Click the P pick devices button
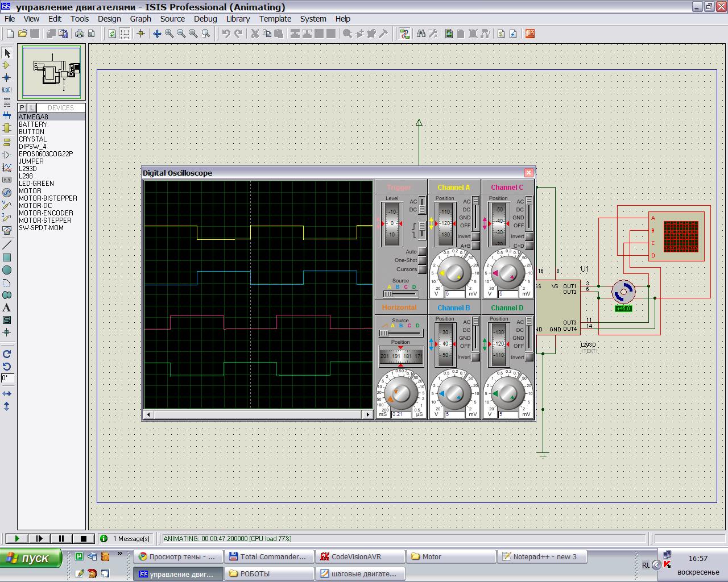Screen dimensions: 728x582 [22, 107]
